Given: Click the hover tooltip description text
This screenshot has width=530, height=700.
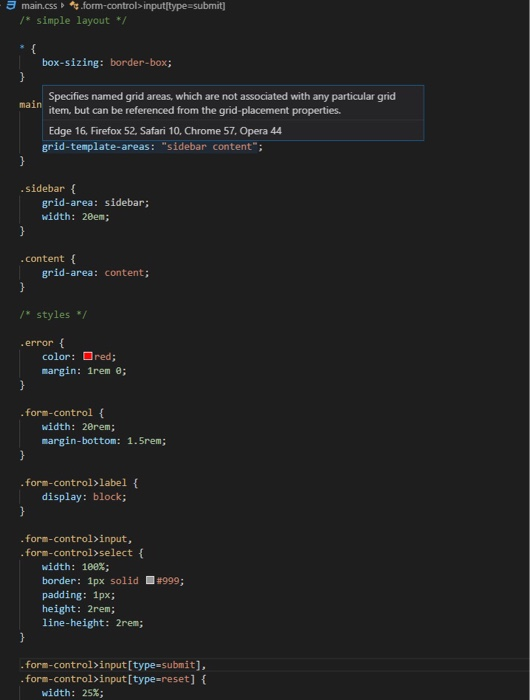Looking at the screenshot, I should pos(222,103).
